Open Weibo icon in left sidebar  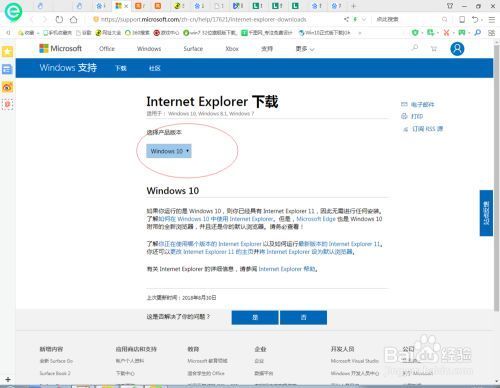tap(7, 87)
